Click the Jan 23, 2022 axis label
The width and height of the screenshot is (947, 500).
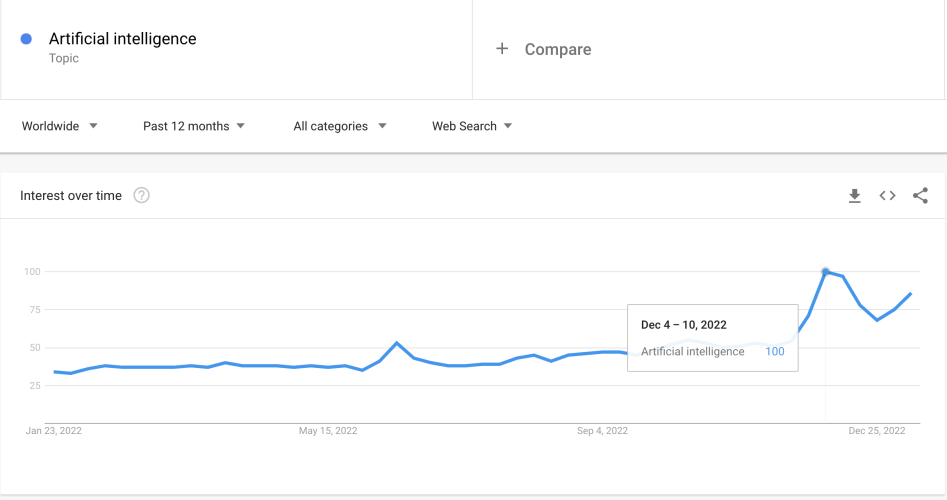[x=54, y=431]
